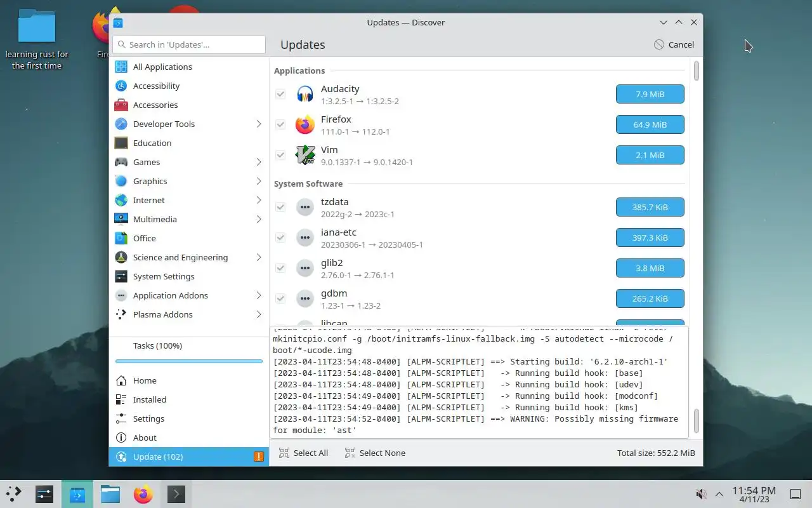Uncheck the Audacity update checkbox
The image size is (812, 508).
click(280, 94)
